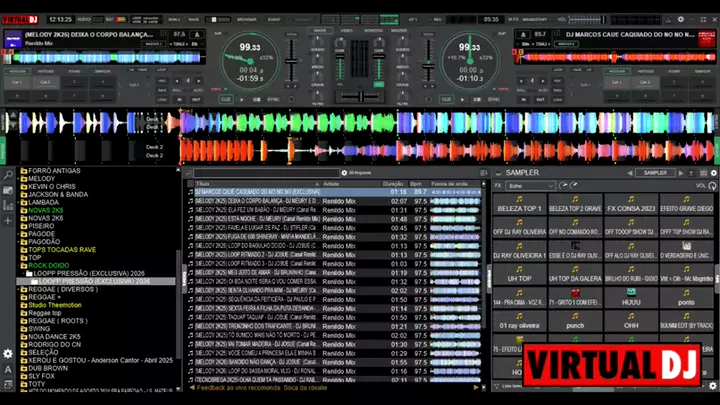Go to previous sampler bank arrow
Image resolution: width=720 pixels, height=405 pixels.
[x=630, y=173]
